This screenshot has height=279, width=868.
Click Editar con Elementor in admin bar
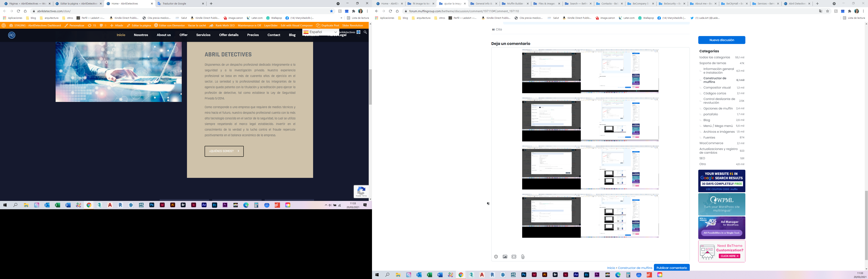170,25
